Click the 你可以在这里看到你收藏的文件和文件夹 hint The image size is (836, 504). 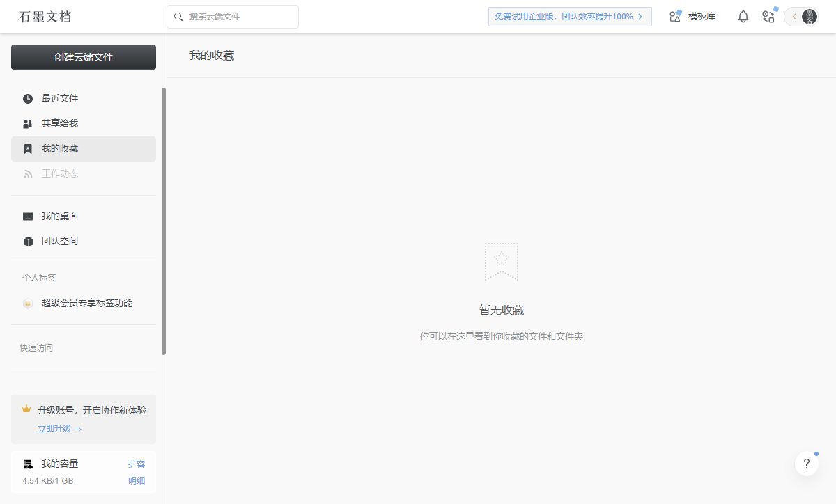pos(502,336)
